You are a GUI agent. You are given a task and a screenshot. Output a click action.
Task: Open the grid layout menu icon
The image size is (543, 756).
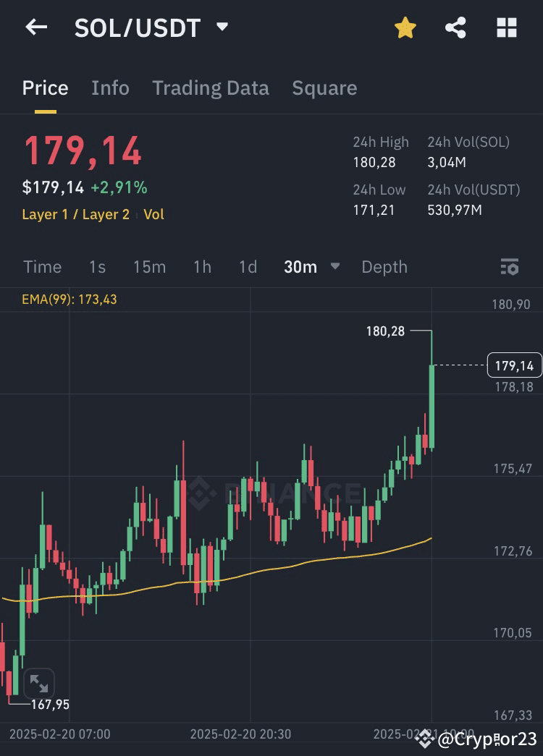coord(506,27)
